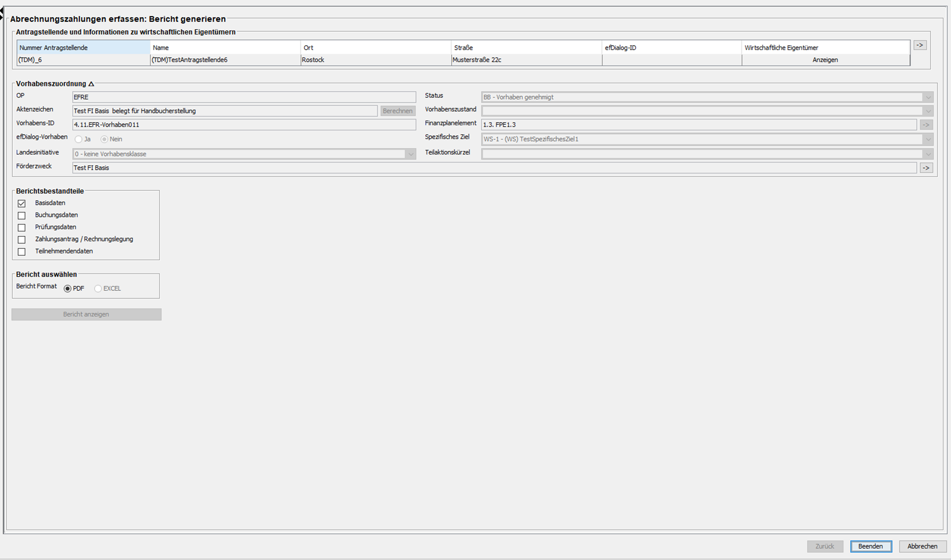This screenshot has height=560, width=951.
Task: Select EXCEL report format radio button
Action: 98,289
